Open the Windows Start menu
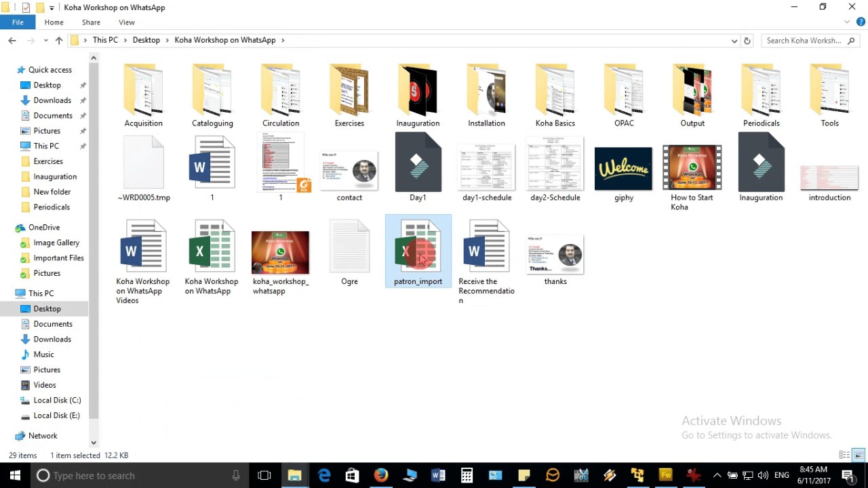Viewport: 868px width, 488px height. tap(15, 475)
